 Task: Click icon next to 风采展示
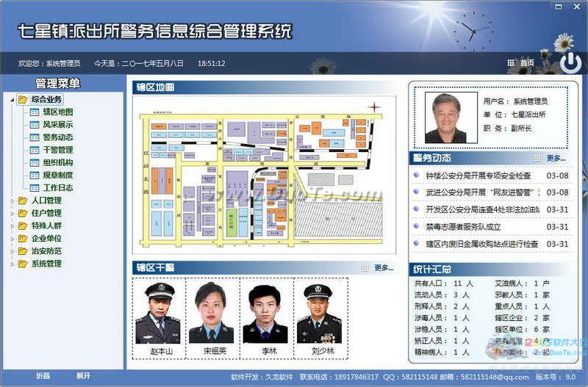click(35, 125)
